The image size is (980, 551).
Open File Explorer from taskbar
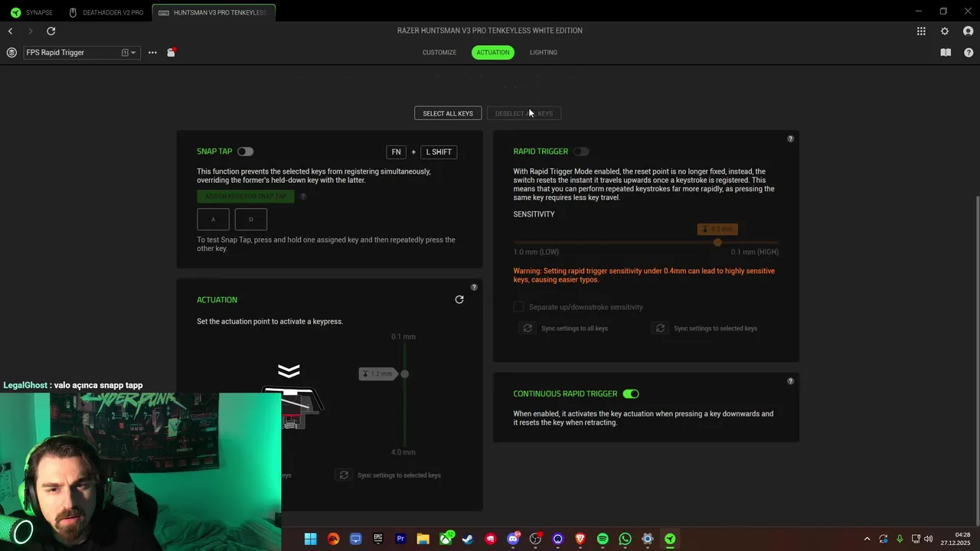(x=423, y=539)
